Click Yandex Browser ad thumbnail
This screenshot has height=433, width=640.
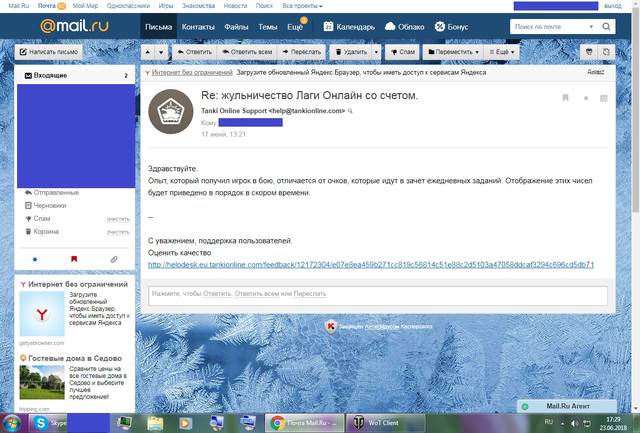point(42,313)
